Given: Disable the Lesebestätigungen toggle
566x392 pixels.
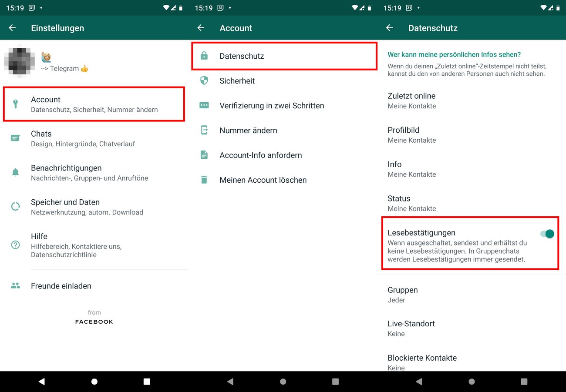Looking at the screenshot, I should 546,234.
